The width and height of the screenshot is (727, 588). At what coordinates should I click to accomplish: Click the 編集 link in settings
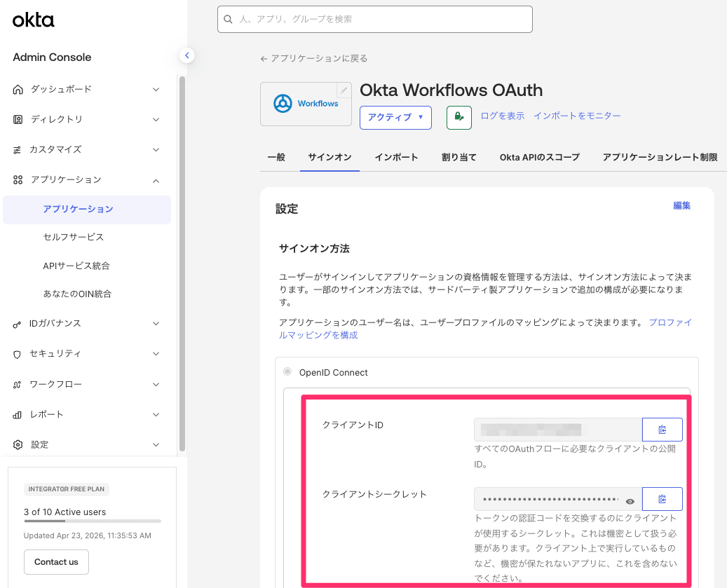(x=681, y=205)
